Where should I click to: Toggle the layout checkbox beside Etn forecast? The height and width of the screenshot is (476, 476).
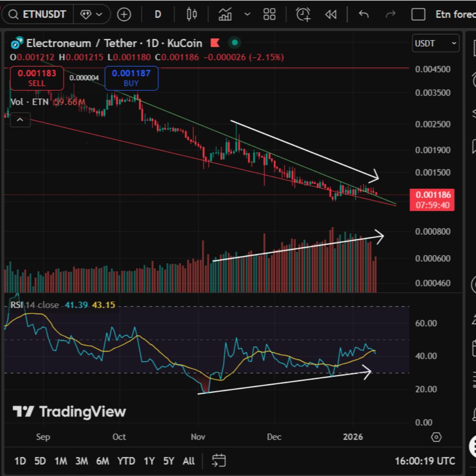(418, 15)
